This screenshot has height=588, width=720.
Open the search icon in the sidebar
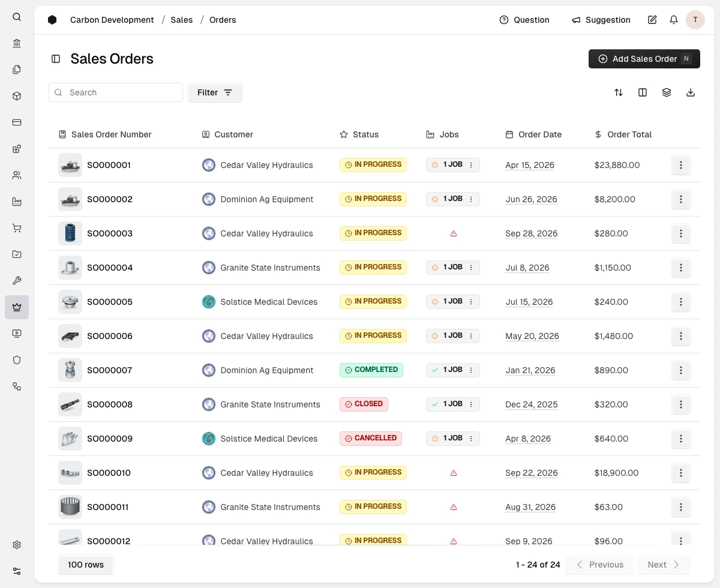pyautogui.click(x=17, y=17)
